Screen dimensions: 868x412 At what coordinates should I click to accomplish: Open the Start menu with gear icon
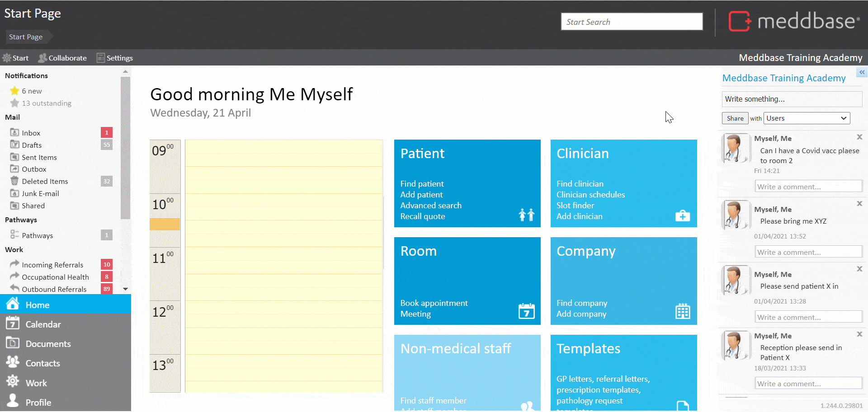16,58
